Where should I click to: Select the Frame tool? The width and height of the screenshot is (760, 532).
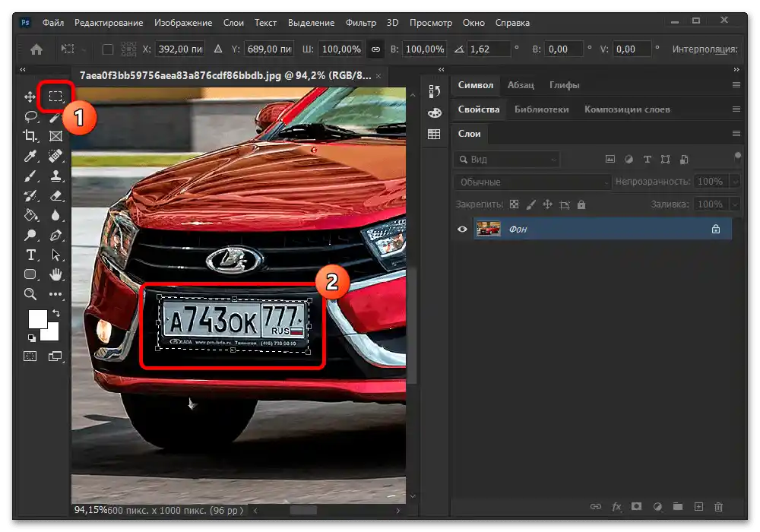point(55,137)
